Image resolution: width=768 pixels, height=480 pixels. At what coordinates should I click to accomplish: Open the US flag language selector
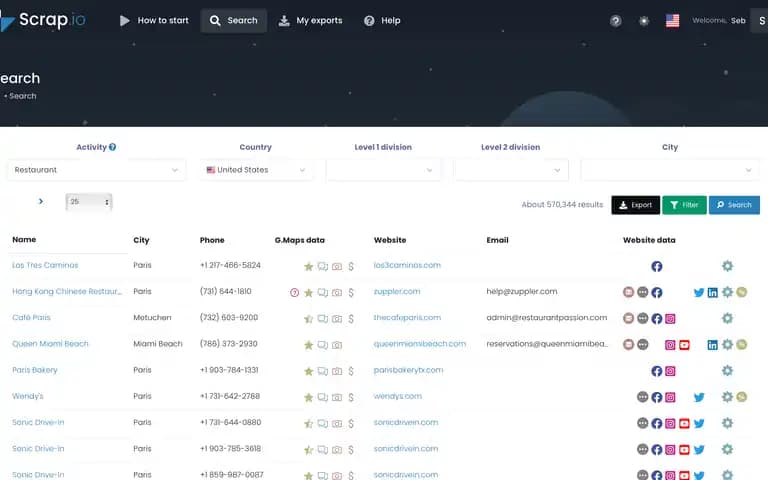tap(672, 21)
